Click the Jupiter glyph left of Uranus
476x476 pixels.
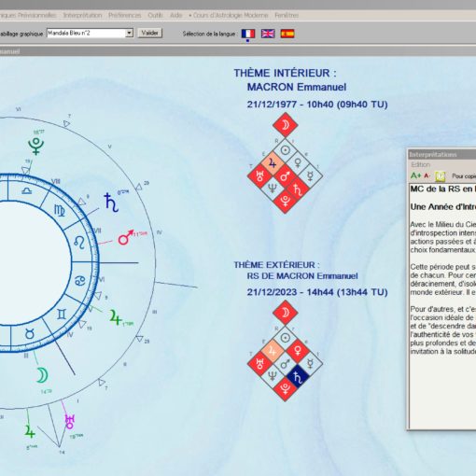[x=30, y=431]
